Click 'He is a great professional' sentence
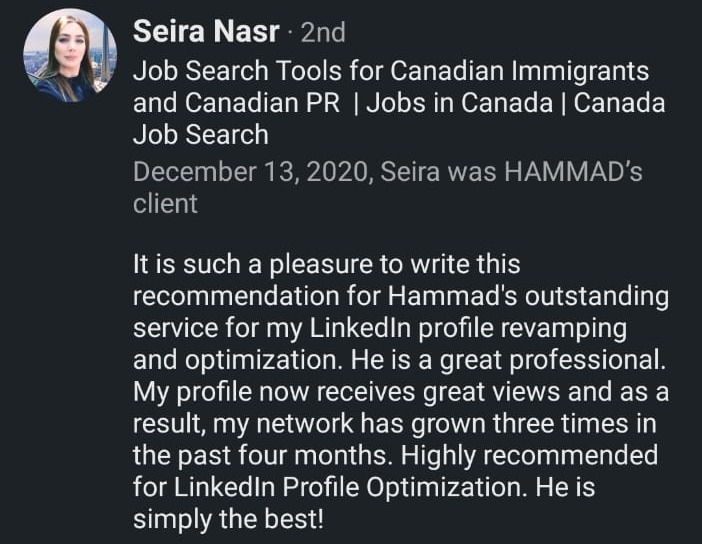Screen dimensions: 702x544 click(508, 360)
